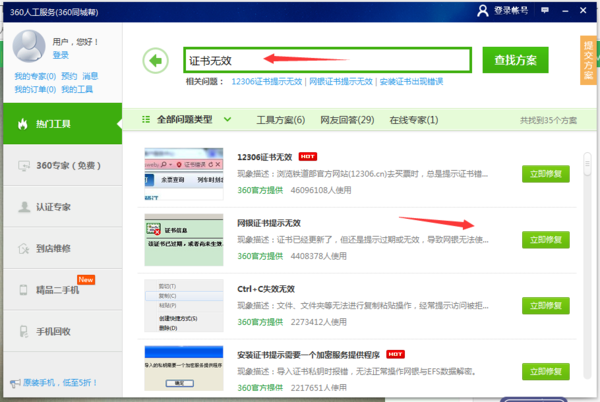Click the 查找方案 search button
Image resolution: width=600 pixels, height=402 pixels.
515,61
